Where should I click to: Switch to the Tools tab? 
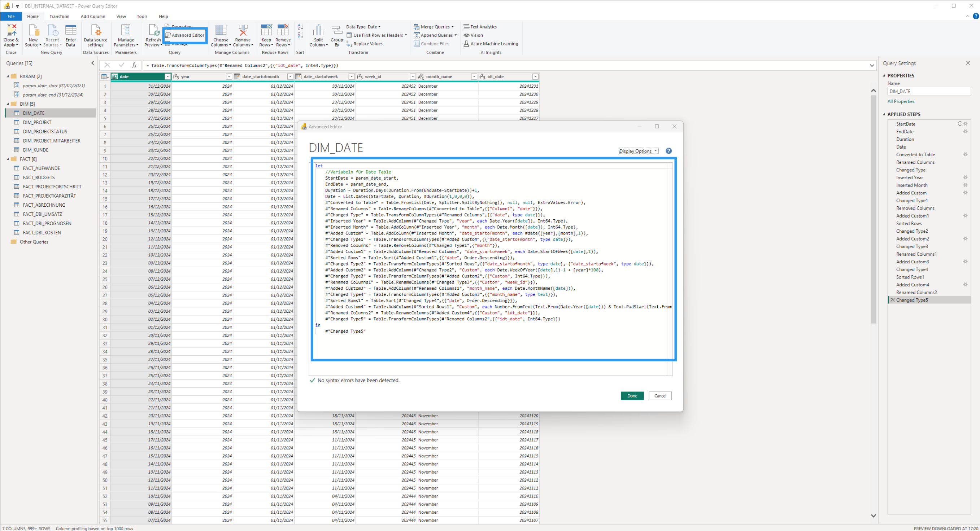tap(142, 16)
